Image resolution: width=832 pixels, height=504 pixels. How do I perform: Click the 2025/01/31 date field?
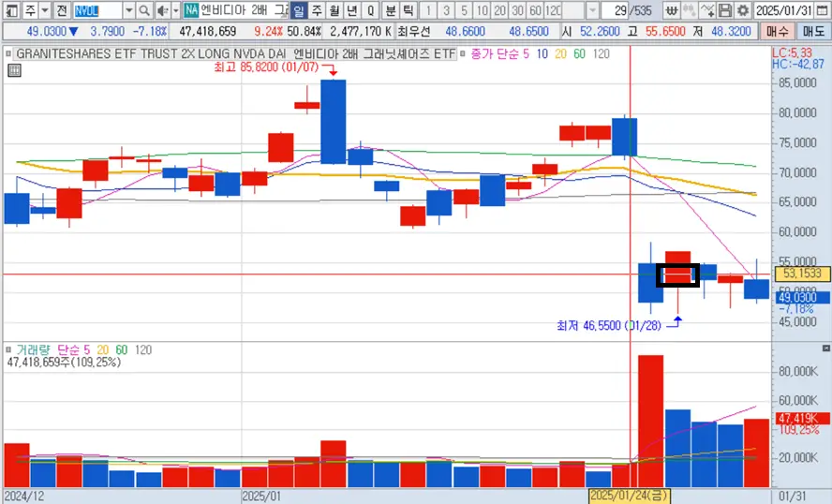coord(783,10)
